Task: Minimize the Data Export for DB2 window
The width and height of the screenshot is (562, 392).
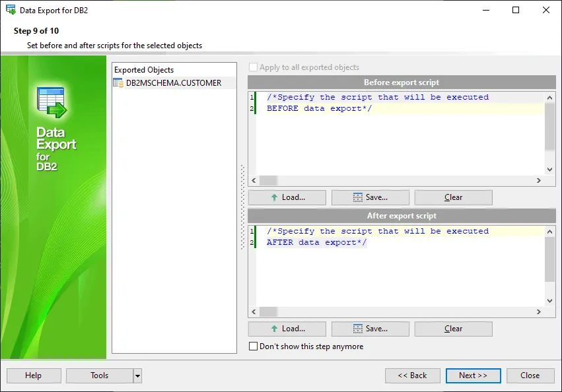Action: tap(486, 10)
